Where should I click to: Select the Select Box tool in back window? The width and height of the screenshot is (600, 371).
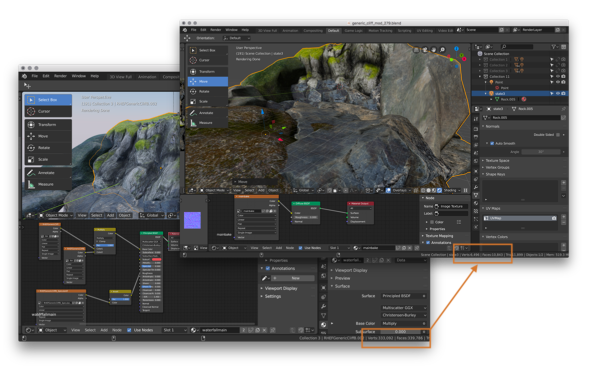click(x=48, y=100)
